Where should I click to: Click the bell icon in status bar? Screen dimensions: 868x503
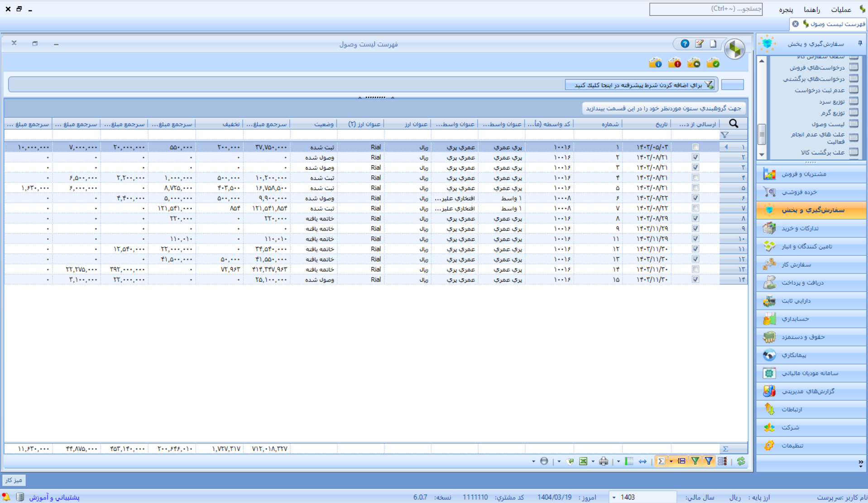6,497
